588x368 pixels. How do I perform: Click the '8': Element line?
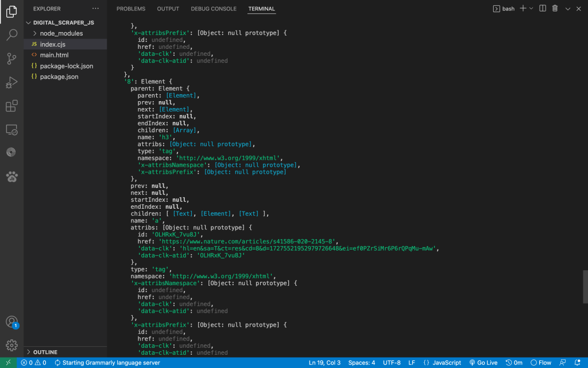click(x=148, y=82)
